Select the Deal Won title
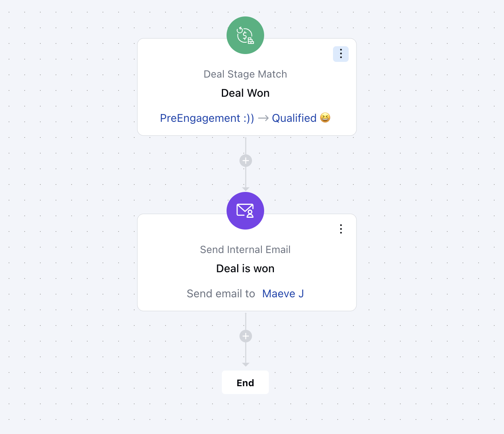Viewport: 504px width, 434px height. pos(245,93)
